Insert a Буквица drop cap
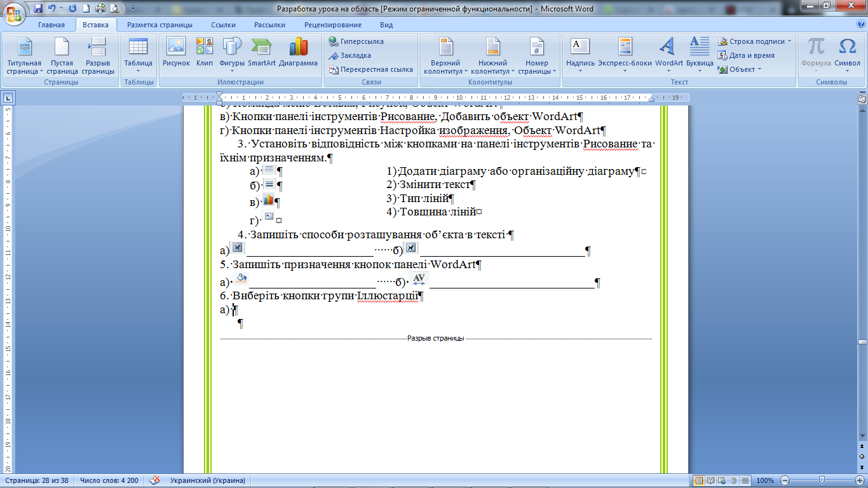868x488 pixels. coord(700,57)
